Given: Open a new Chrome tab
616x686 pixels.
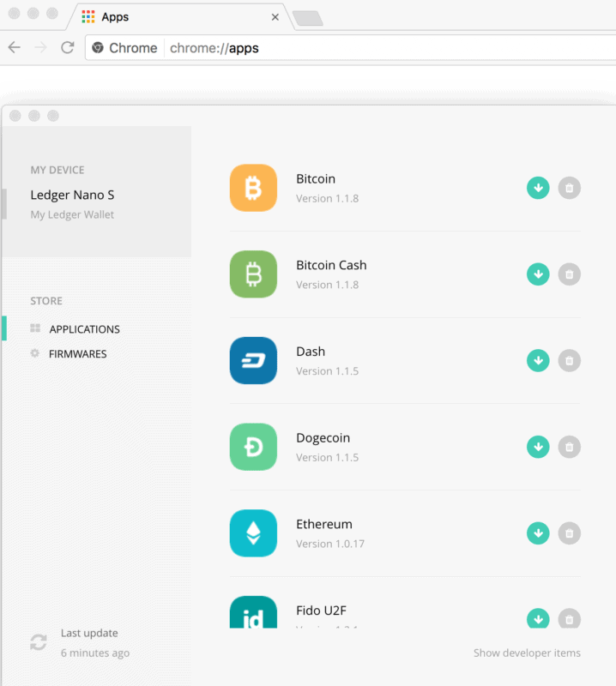Looking at the screenshot, I should click(308, 18).
